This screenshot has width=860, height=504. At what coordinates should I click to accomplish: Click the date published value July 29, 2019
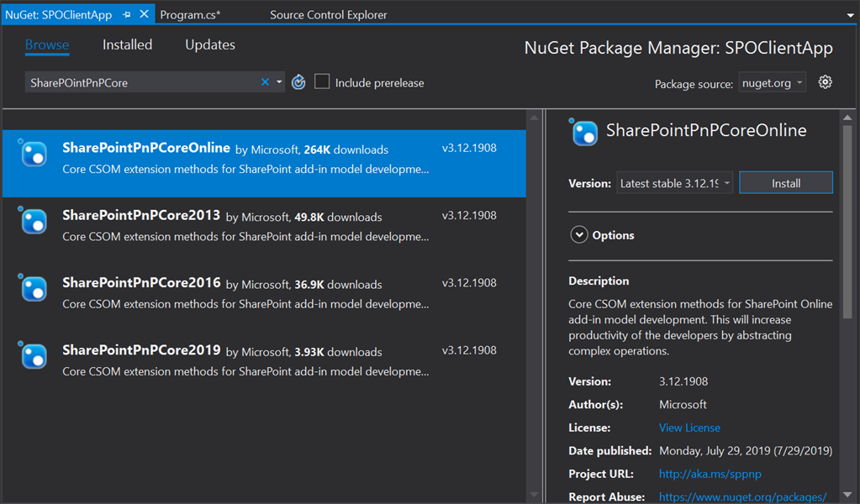point(746,451)
